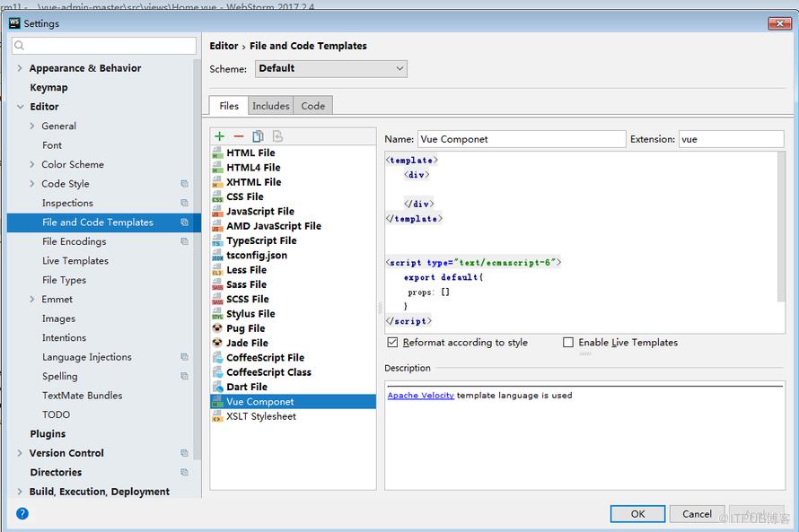The image size is (799, 532).
Task: Click the red minus Remove Template icon
Action: [x=239, y=136]
